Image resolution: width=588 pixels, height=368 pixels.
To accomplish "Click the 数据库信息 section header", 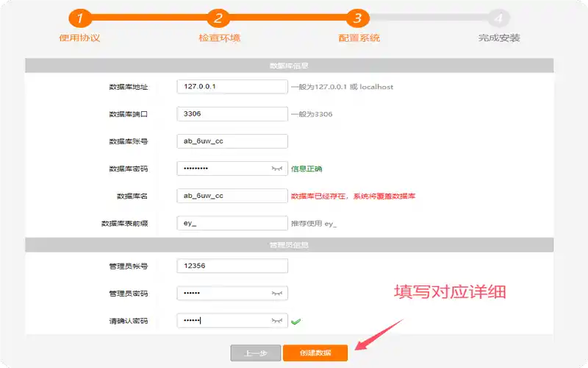I will click(289, 66).
